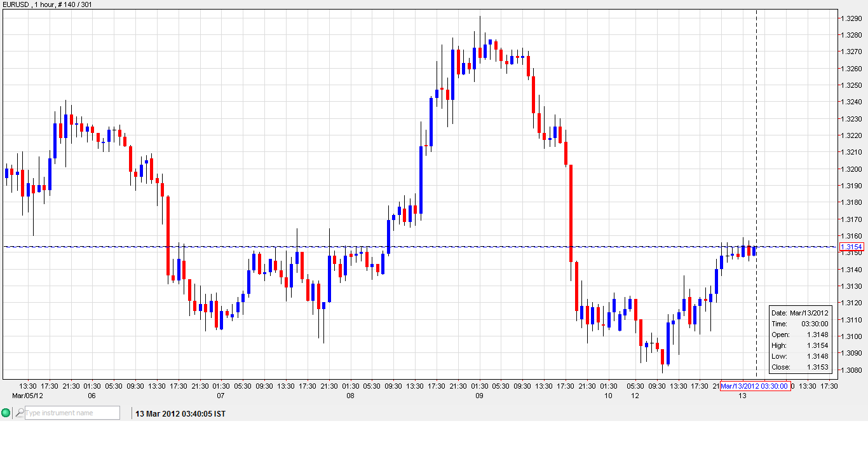Click the 1.3180 price axis label
868x463 pixels.
pos(852,202)
